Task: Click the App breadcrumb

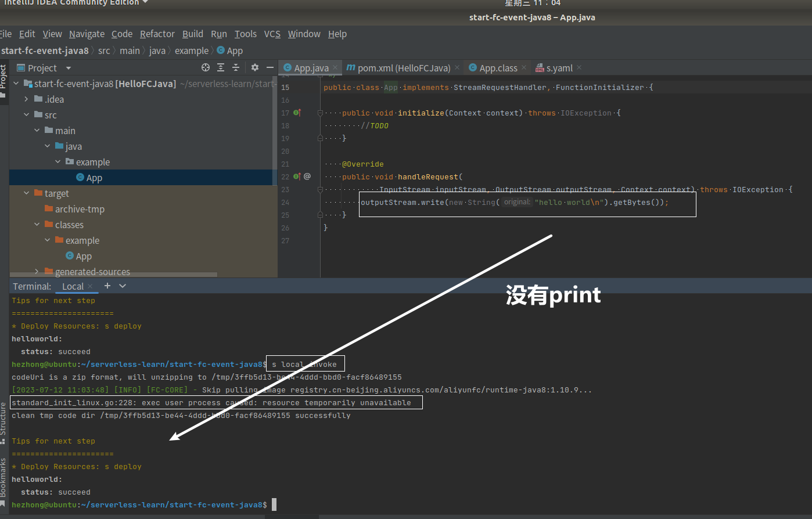Action: (230, 51)
